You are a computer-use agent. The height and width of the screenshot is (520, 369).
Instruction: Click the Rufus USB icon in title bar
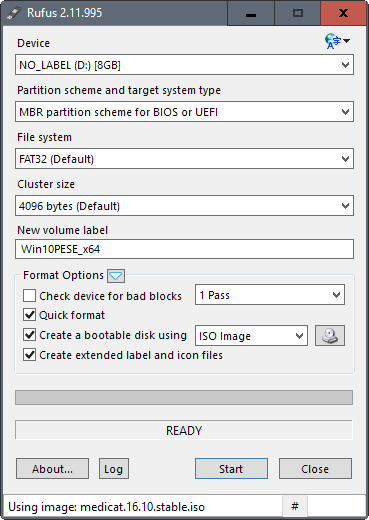point(14,13)
